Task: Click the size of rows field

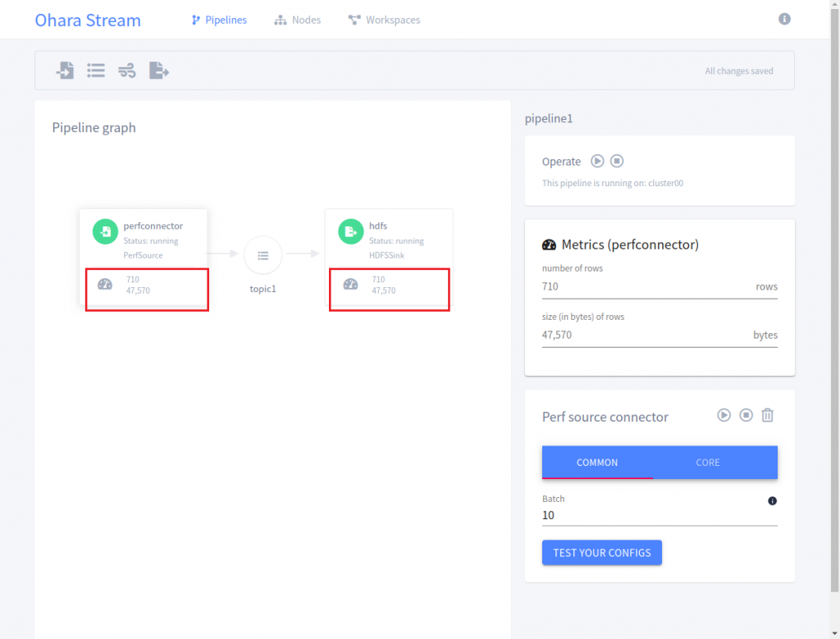Action: point(660,335)
